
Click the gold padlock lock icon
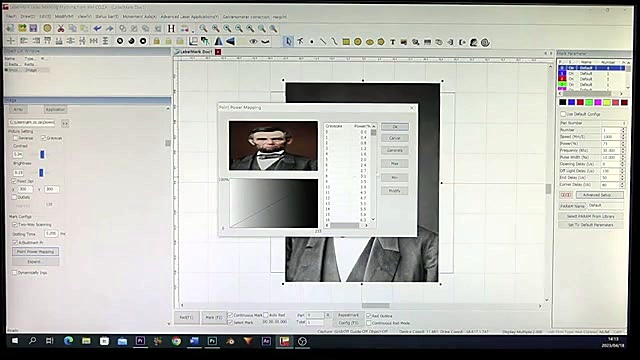[x=156, y=41]
